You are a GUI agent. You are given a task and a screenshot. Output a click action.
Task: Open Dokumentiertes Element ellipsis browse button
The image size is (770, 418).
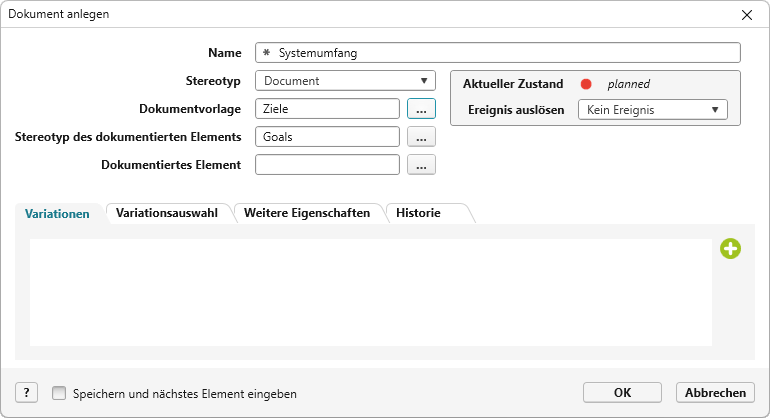421,165
